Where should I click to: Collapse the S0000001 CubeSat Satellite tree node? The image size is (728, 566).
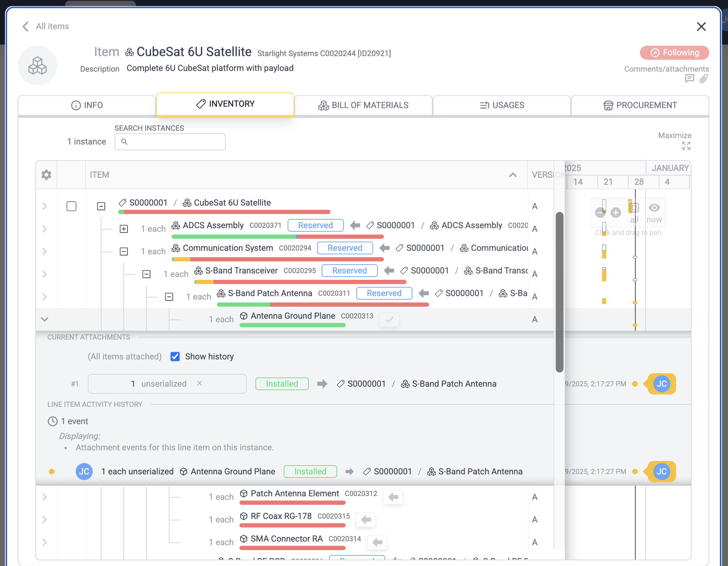101,206
